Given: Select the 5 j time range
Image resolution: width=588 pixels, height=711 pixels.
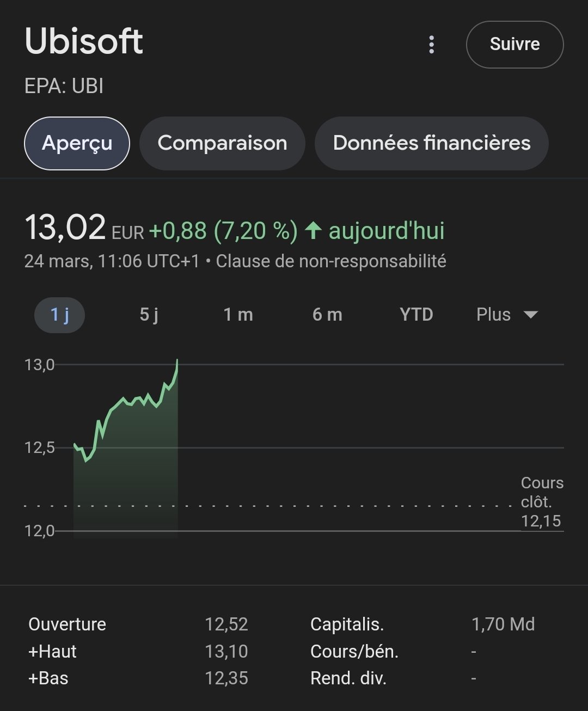Looking at the screenshot, I should coord(149,315).
